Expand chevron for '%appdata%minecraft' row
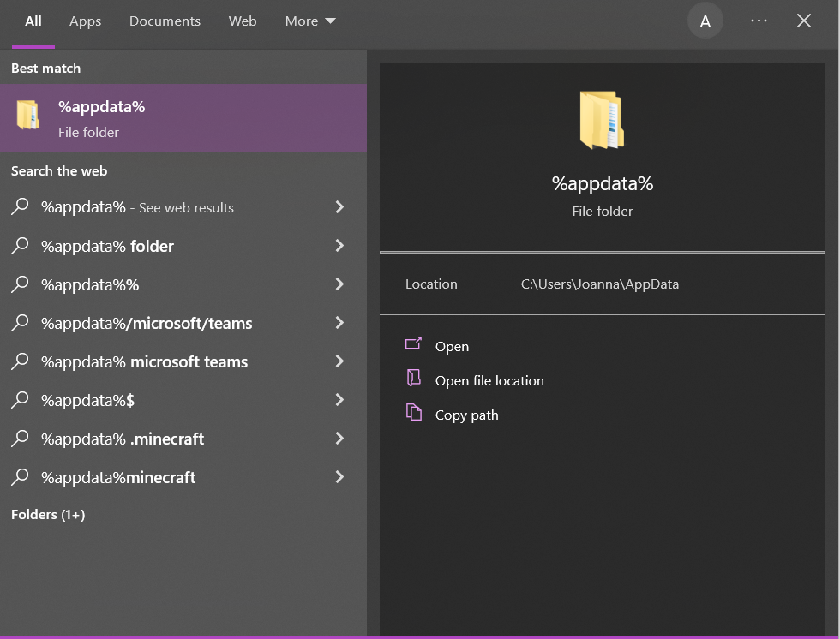Image resolution: width=840 pixels, height=639 pixels. [339, 477]
